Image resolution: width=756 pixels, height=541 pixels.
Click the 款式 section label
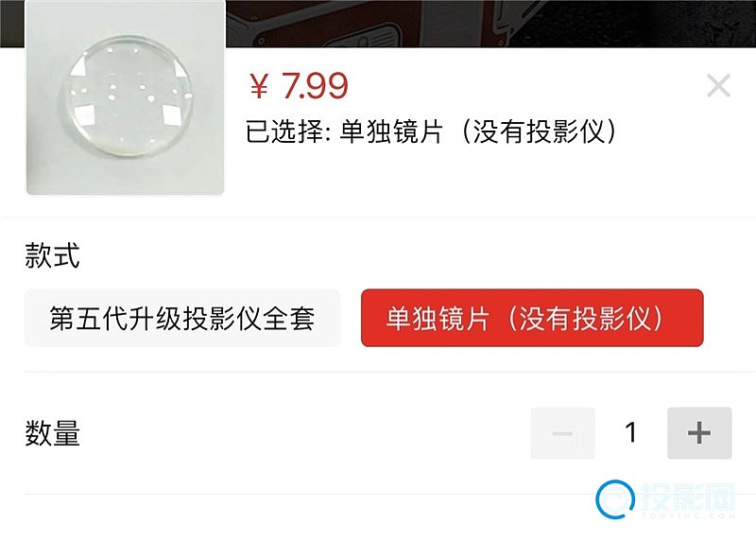point(52,254)
